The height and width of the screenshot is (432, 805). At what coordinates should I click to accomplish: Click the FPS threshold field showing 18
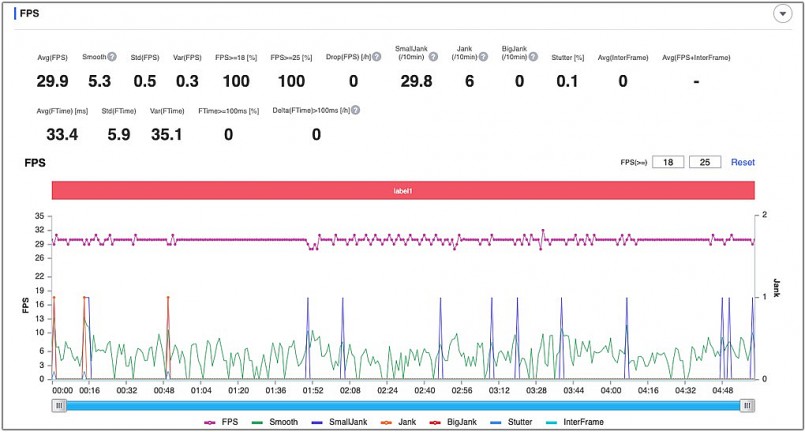pos(668,162)
